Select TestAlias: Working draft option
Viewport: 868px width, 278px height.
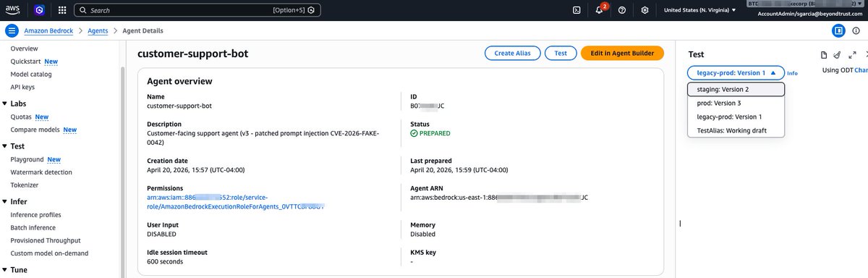tap(736, 130)
